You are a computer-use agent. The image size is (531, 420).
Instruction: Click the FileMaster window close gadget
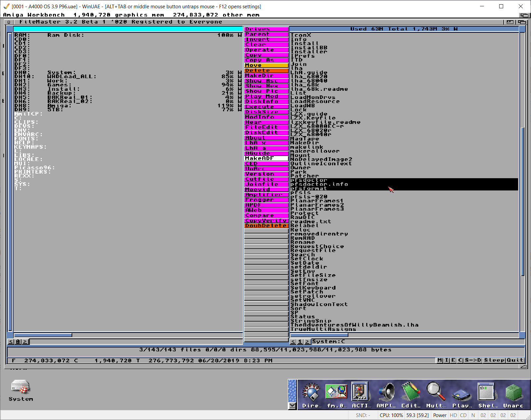tap(9, 22)
